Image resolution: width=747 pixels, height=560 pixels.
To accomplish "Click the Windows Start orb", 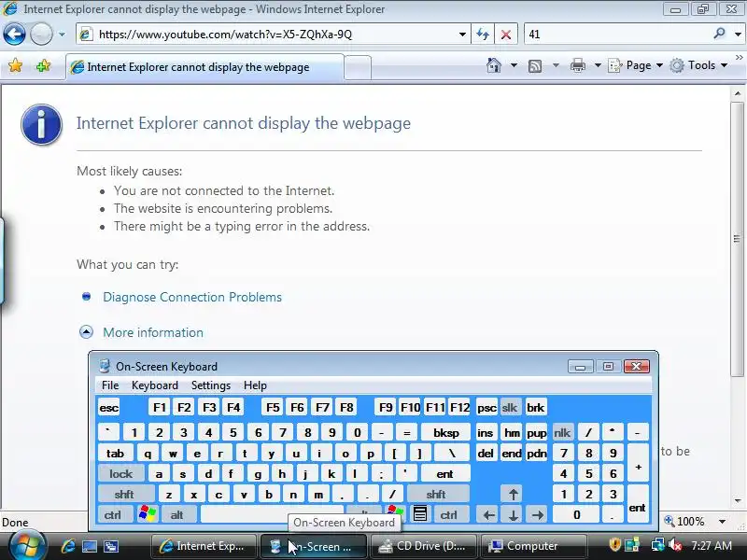I will point(27,546).
